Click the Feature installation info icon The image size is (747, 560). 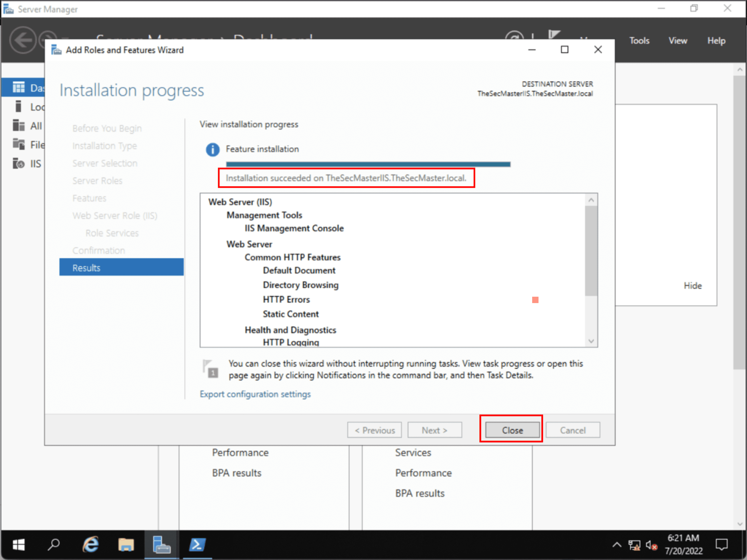(x=213, y=149)
